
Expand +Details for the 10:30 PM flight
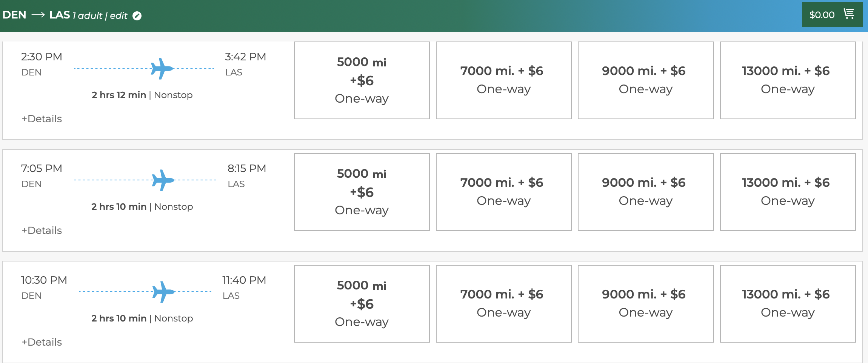tap(42, 342)
